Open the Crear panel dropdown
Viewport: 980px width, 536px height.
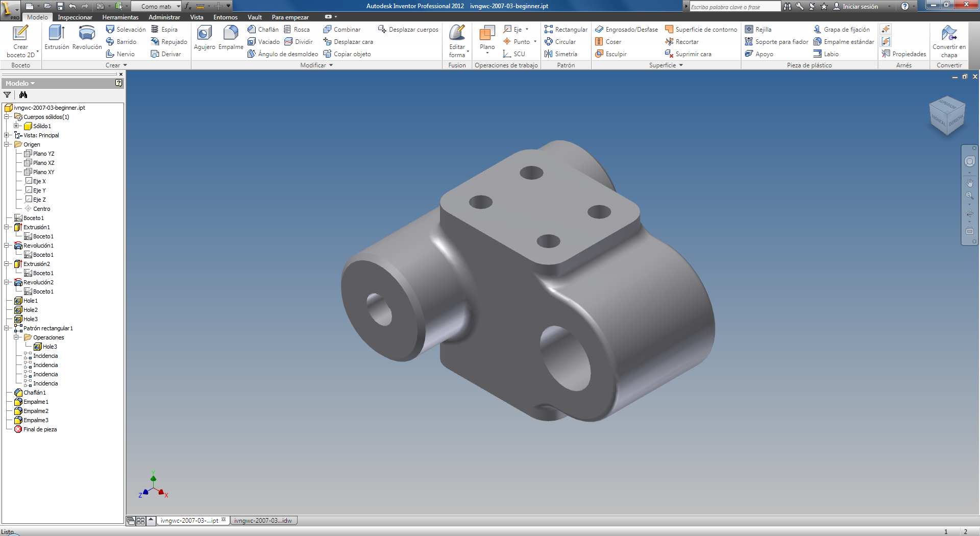[x=116, y=65]
